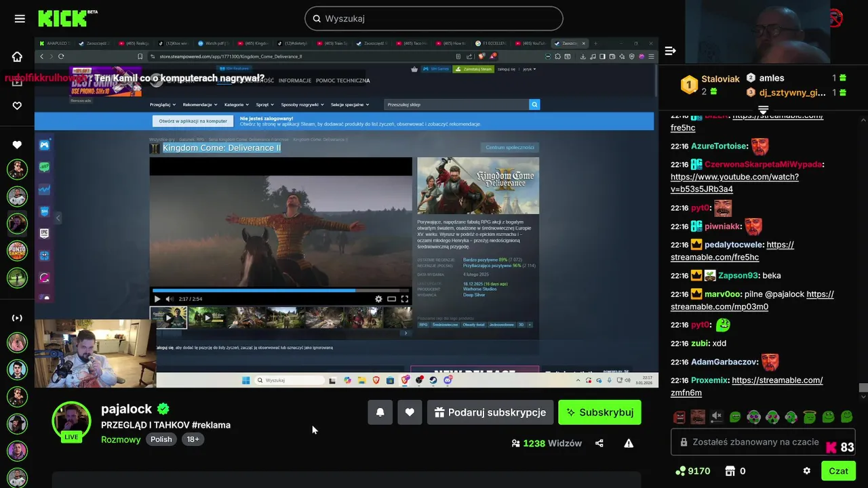Open chat settings gear
The image size is (868, 488).
point(806,471)
